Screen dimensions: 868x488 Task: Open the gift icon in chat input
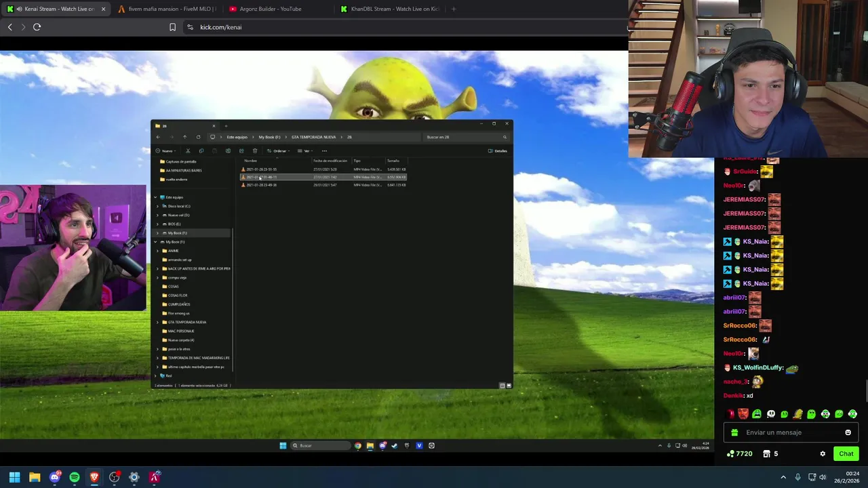(x=734, y=432)
